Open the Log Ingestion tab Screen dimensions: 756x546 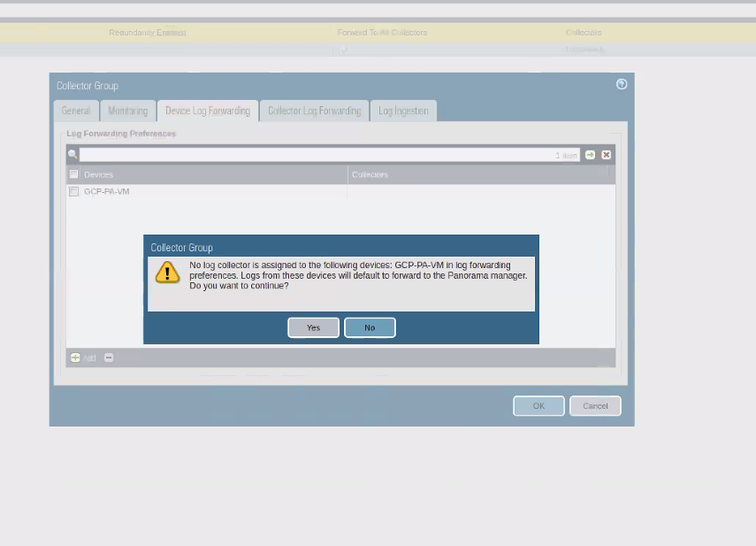point(403,111)
